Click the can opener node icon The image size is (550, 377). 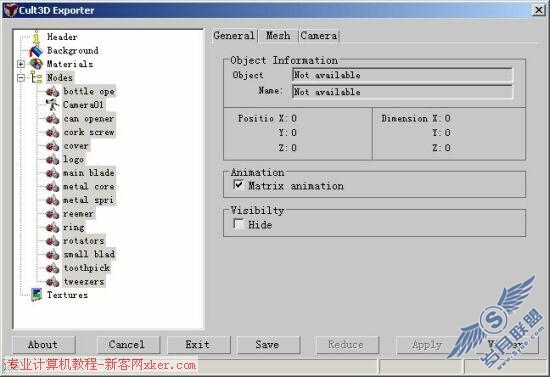[52, 119]
